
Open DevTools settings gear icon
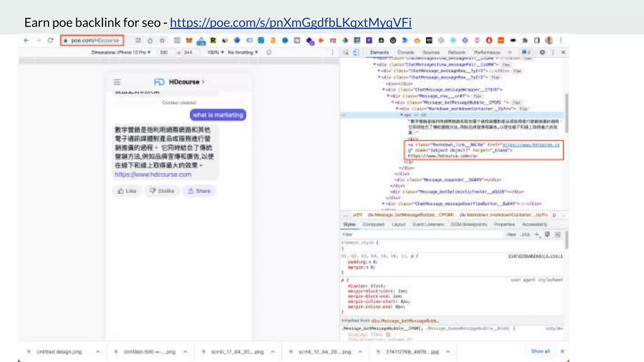click(x=542, y=52)
